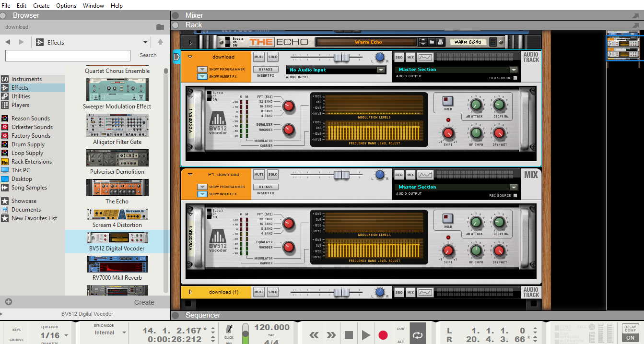Expand Show Programmer on the download track
This screenshot has width=644, height=344.
coord(202,69)
